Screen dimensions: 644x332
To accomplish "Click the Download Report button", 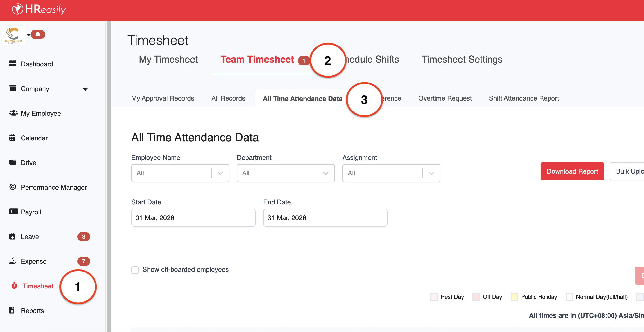I will click(572, 171).
